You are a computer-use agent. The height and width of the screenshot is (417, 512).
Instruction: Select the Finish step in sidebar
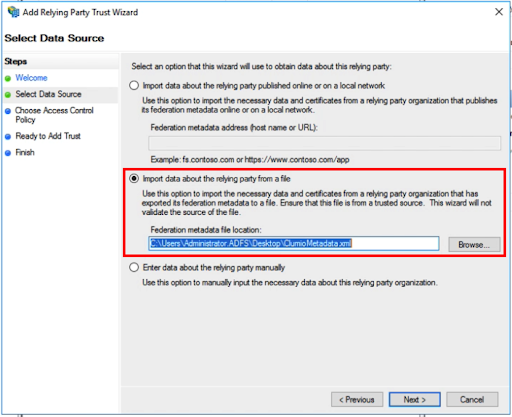point(25,152)
